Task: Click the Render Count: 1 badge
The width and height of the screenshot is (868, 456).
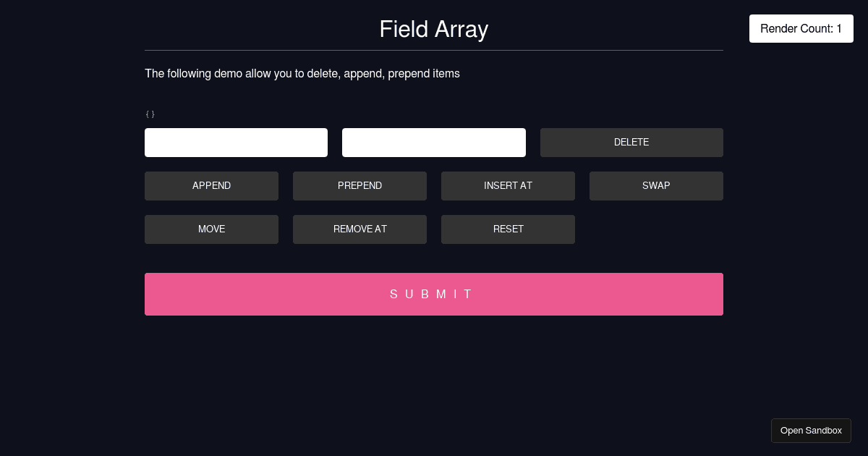Action: (x=801, y=29)
